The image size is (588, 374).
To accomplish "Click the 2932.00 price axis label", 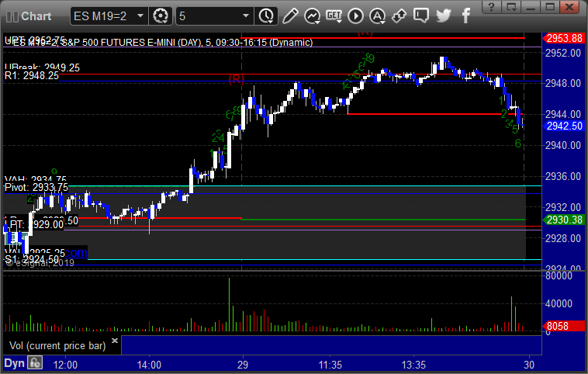I will [563, 207].
